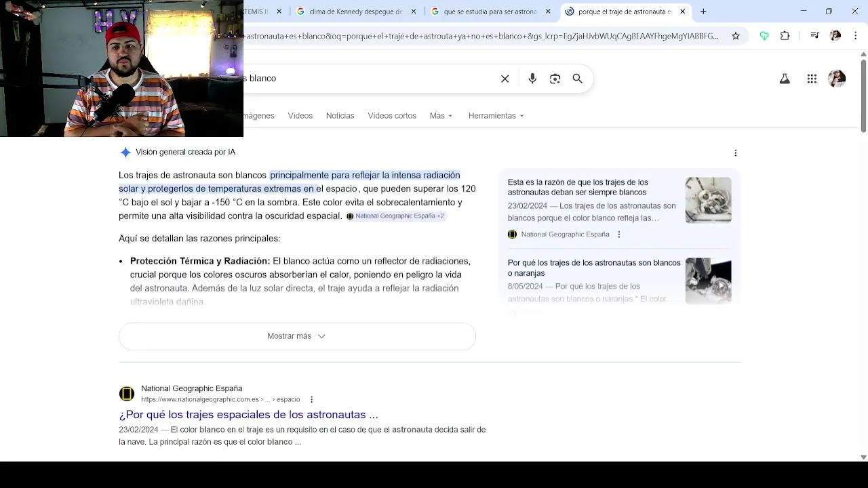Screen dimensions: 868x488
Task: Click the AI overview sparkle icon
Action: point(125,152)
